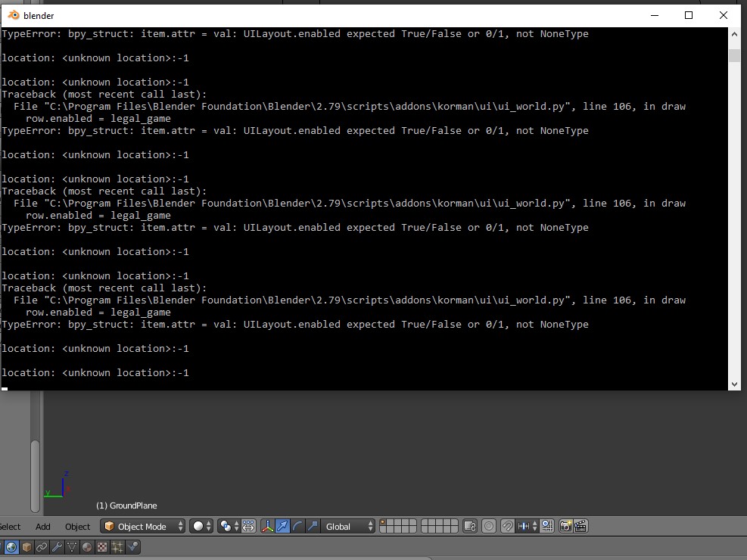Toggle the 3D manipulator axes icon
Image resolution: width=747 pixels, height=560 pixels.
click(267, 526)
